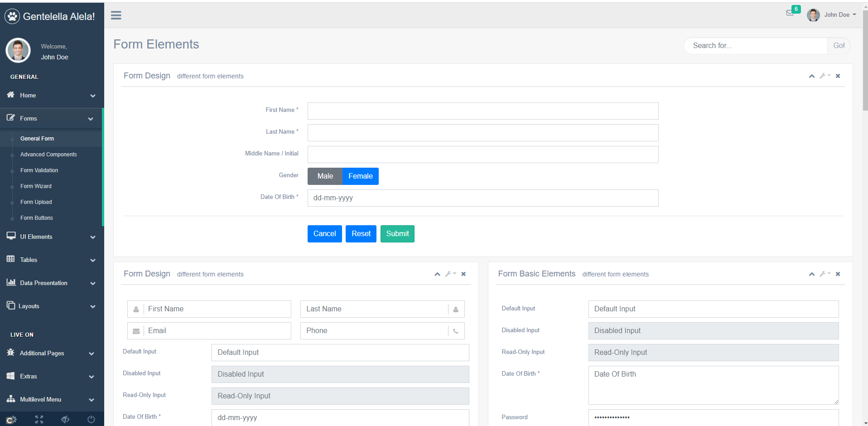This screenshot has width=868, height=426.
Task: Select the Male gender option
Action: click(x=325, y=176)
